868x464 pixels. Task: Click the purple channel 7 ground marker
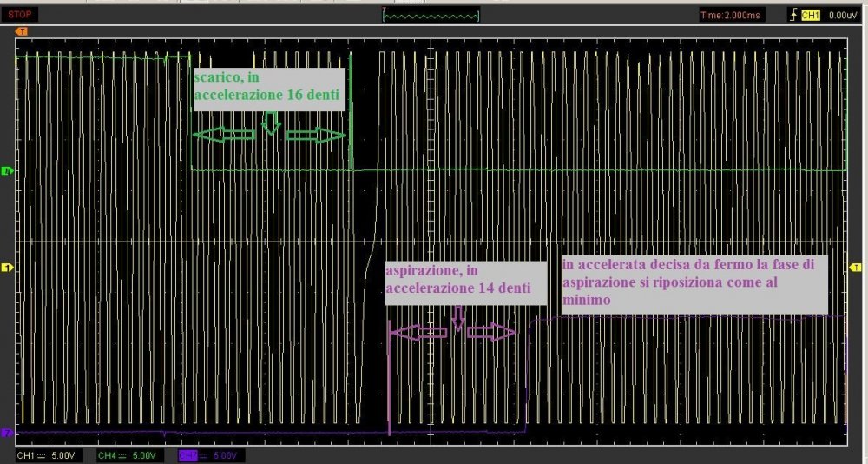click(x=8, y=432)
